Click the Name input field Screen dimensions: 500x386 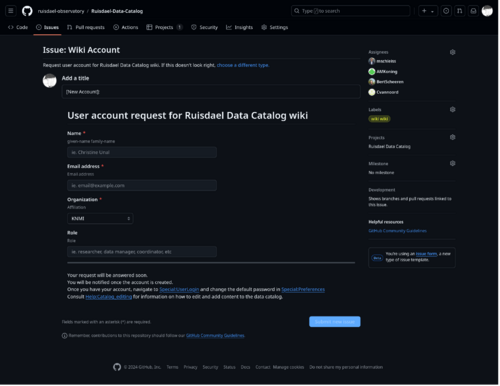(142, 152)
